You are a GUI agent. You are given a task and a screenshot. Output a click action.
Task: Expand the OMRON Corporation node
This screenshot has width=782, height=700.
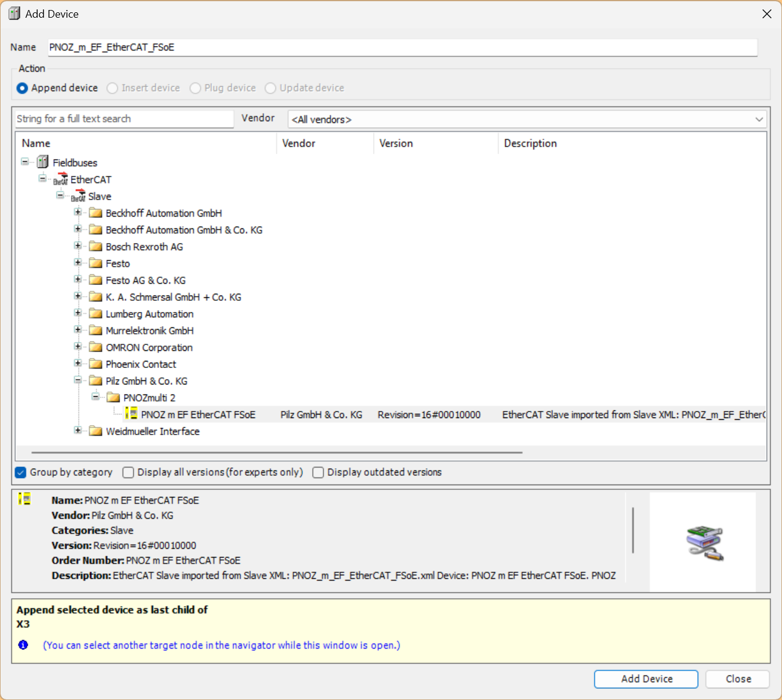pyautogui.click(x=78, y=346)
